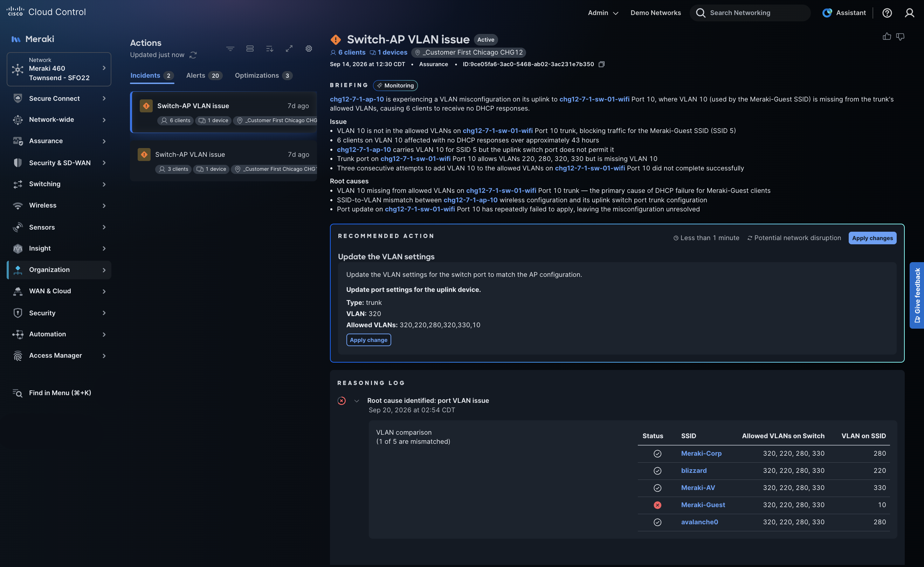
Task: Open the help question mark icon
Action: (x=887, y=13)
